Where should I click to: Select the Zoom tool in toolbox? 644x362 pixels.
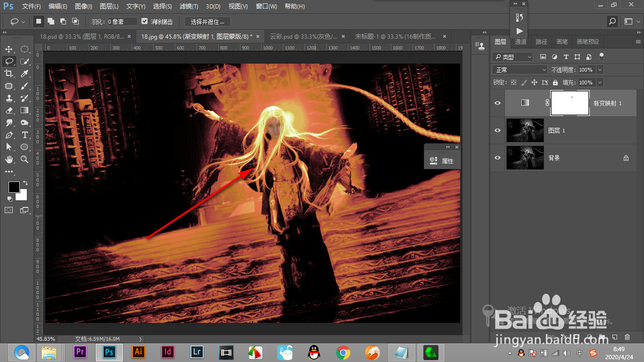coord(25,159)
